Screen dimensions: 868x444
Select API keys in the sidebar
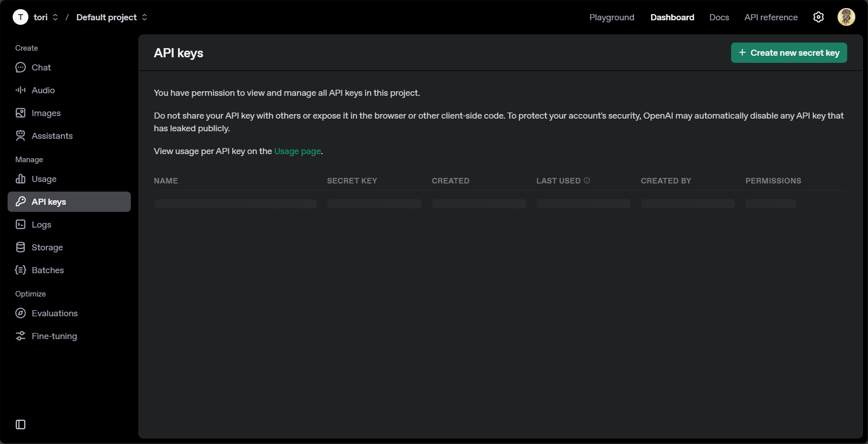point(69,202)
